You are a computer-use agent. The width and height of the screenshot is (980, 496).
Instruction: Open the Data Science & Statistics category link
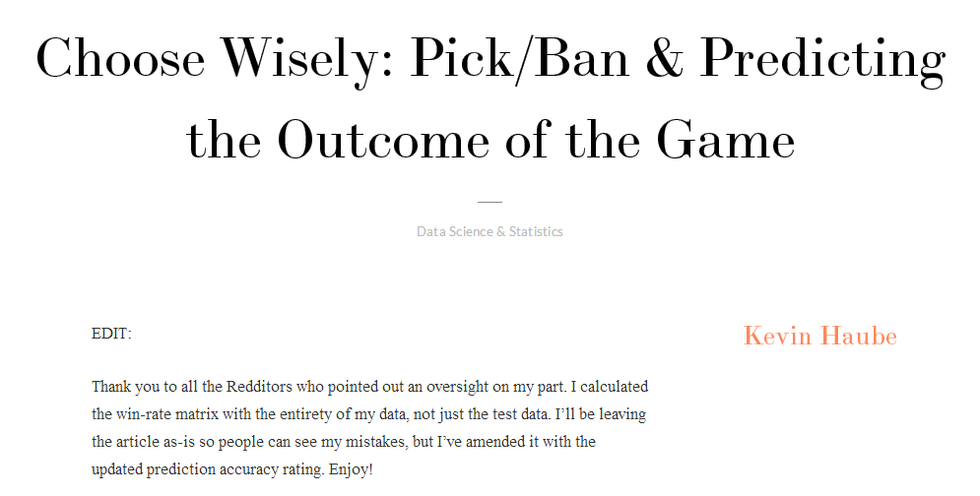tap(490, 231)
